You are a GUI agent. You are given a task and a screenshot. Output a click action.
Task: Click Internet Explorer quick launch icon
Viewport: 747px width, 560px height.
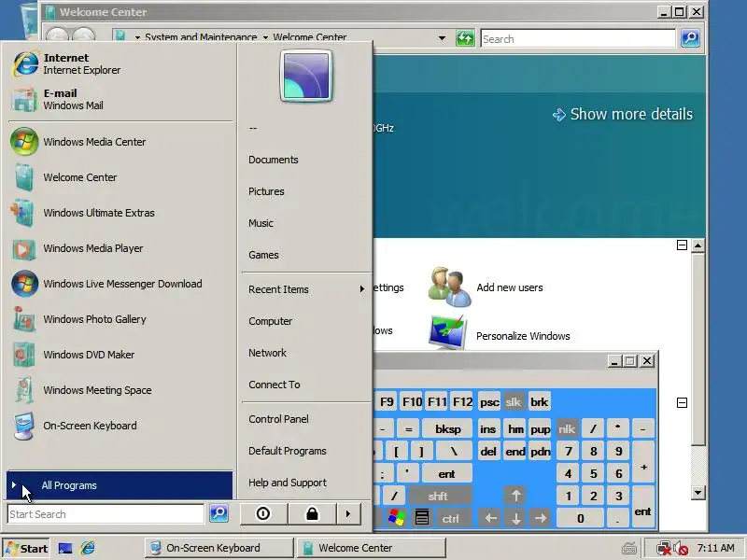[x=88, y=548]
